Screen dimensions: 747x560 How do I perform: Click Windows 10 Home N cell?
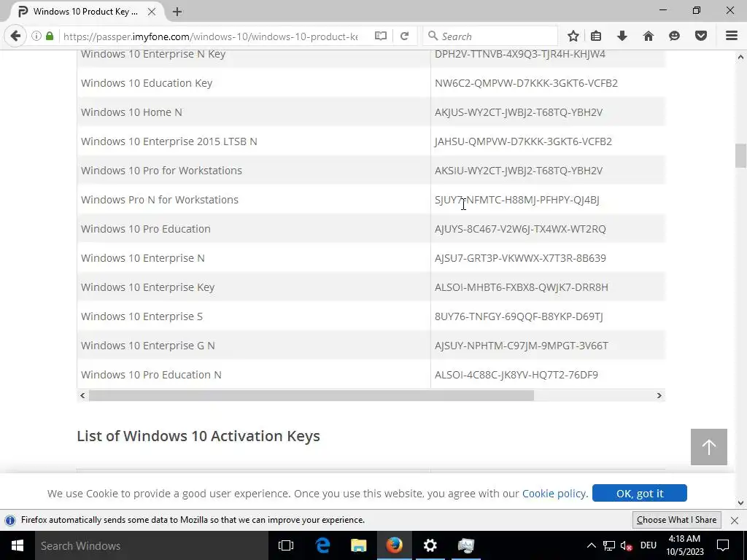pyautogui.click(x=131, y=112)
